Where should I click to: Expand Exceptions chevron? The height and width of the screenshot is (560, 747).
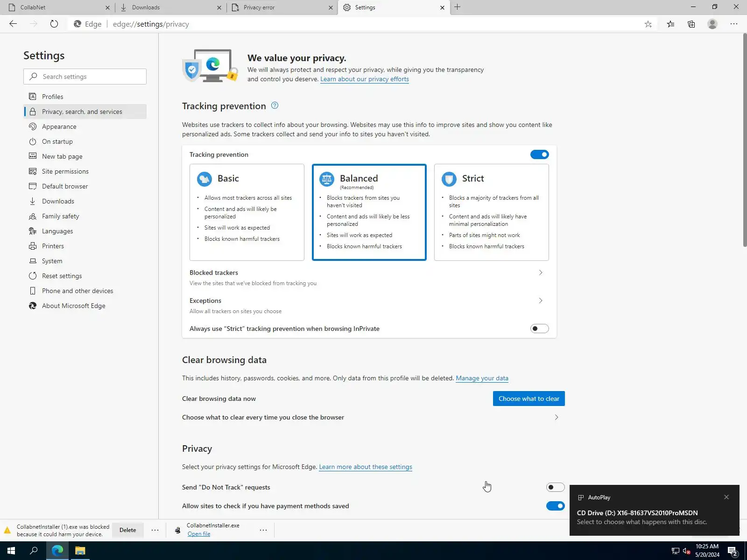[x=541, y=301]
